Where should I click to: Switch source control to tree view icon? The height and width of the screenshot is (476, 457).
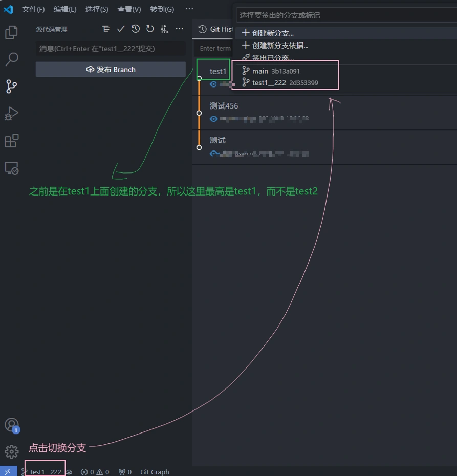click(105, 29)
